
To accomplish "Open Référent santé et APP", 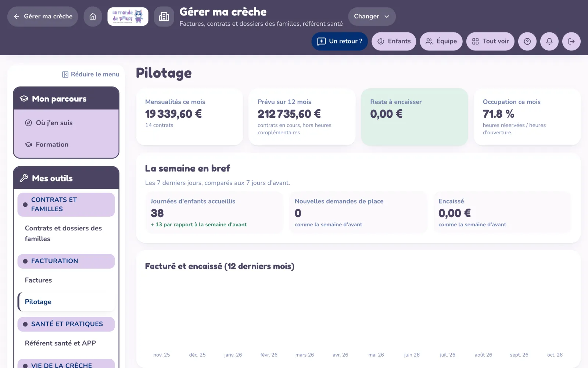I will 66,343.
